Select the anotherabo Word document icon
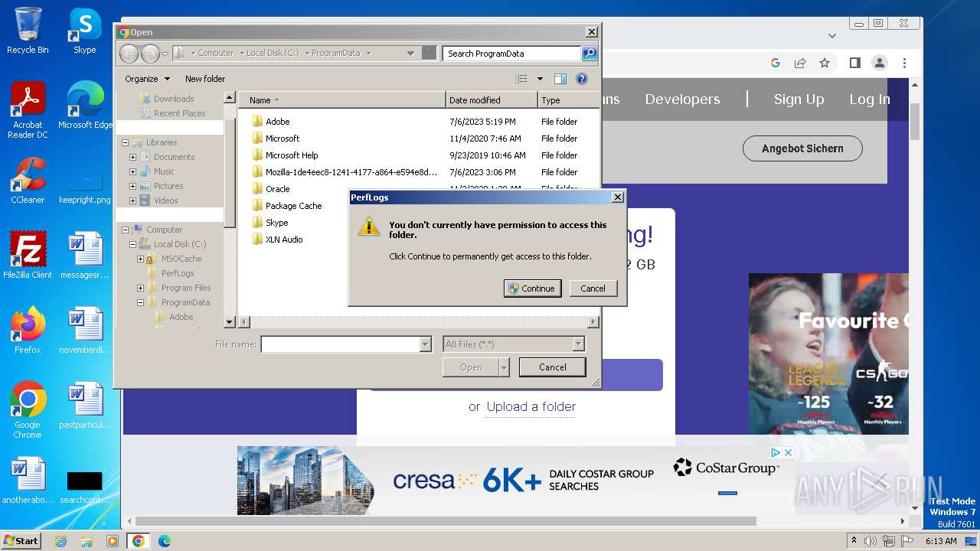Image resolution: width=980 pixels, height=551 pixels. pos(28,481)
